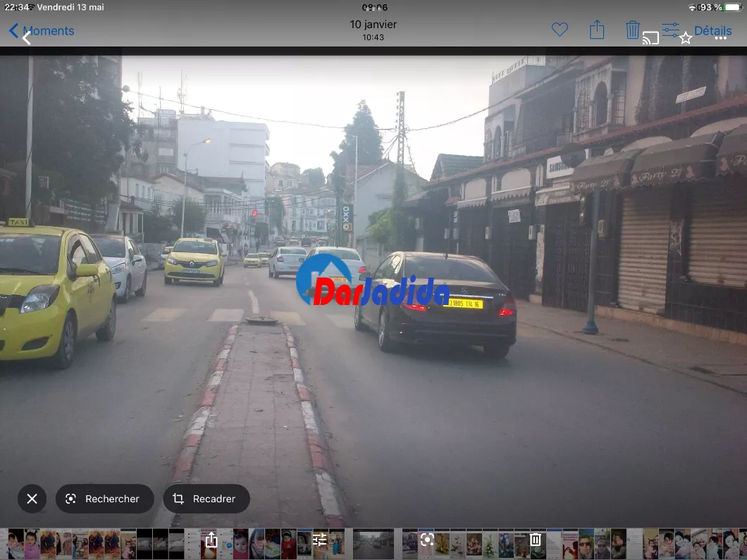Tap the heart favorite icon
The width and height of the screenshot is (747, 560).
560,30
